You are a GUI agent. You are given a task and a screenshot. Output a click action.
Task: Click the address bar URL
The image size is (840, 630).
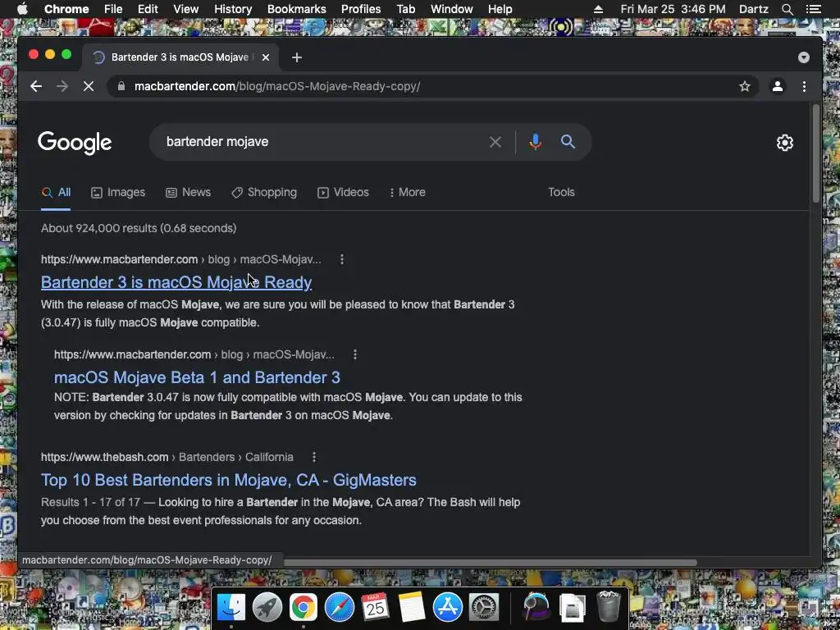click(277, 86)
